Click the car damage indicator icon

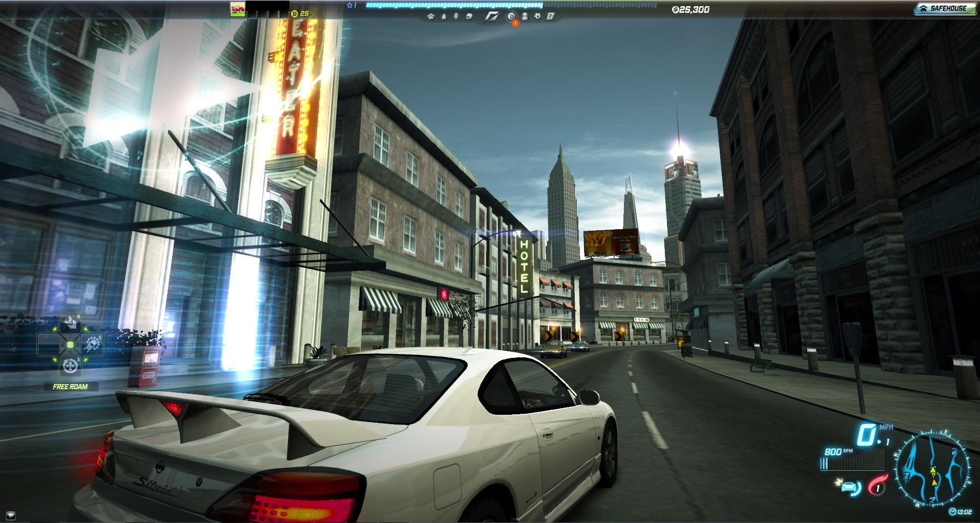click(849, 488)
